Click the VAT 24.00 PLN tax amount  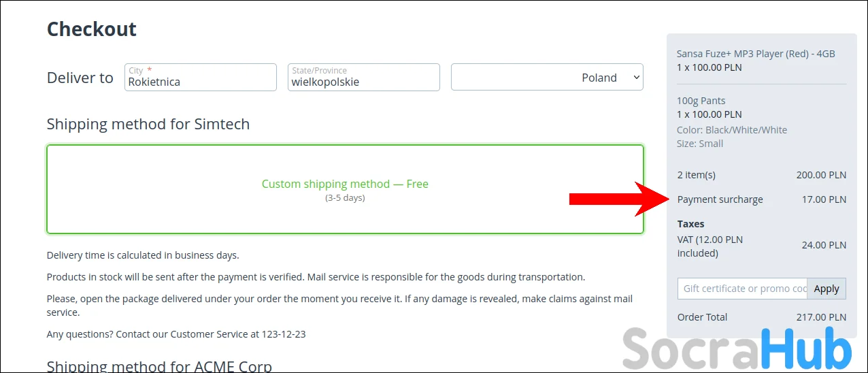[x=824, y=245]
